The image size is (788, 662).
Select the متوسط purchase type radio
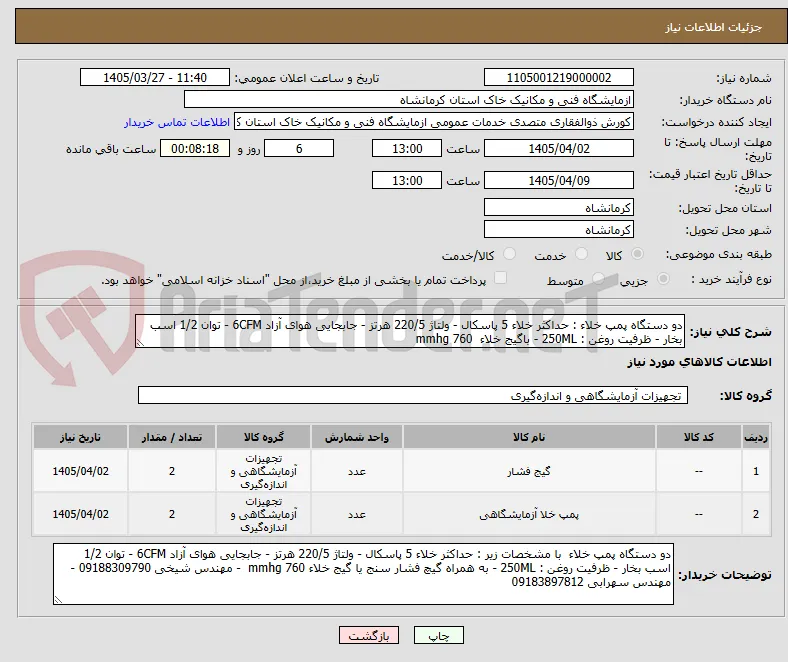point(598,278)
